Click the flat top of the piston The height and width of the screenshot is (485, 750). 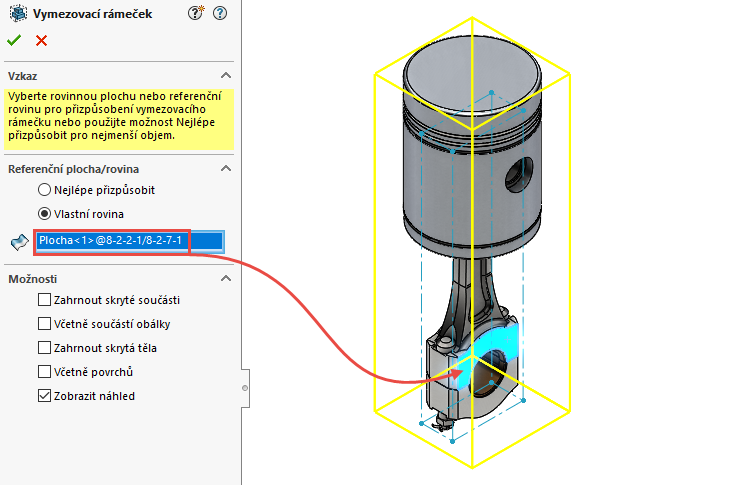tap(472, 73)
